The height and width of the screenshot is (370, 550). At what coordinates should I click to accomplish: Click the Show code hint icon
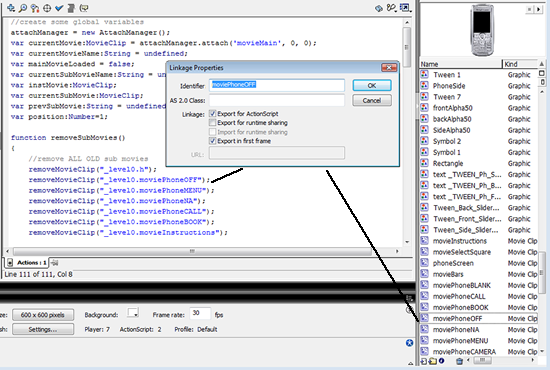point(83,8)
